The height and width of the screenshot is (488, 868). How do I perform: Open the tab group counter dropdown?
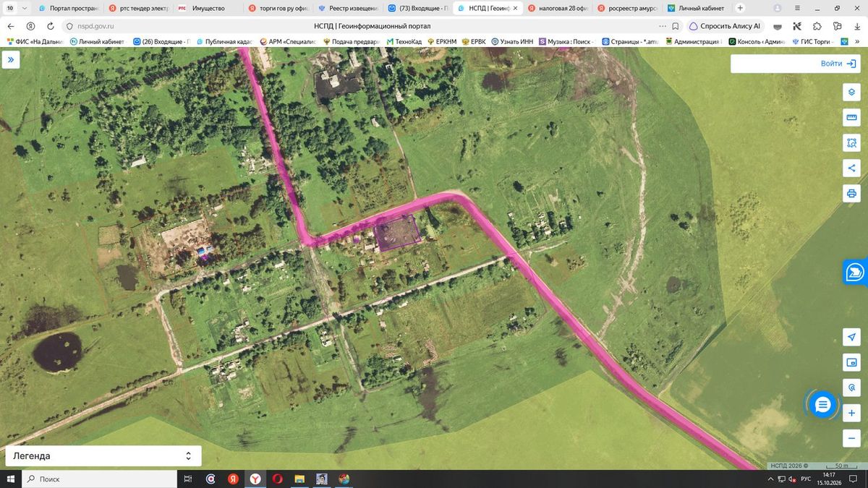pyautogui.click(x=17, y=8)
